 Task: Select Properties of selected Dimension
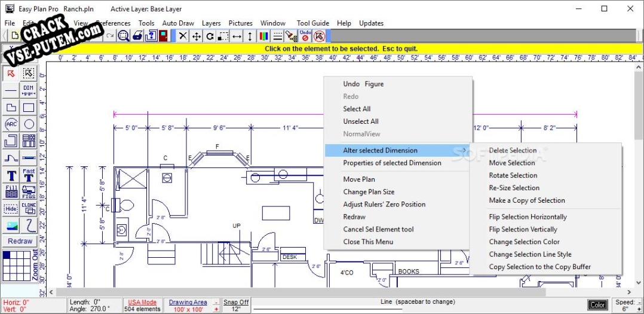point(392,163)
